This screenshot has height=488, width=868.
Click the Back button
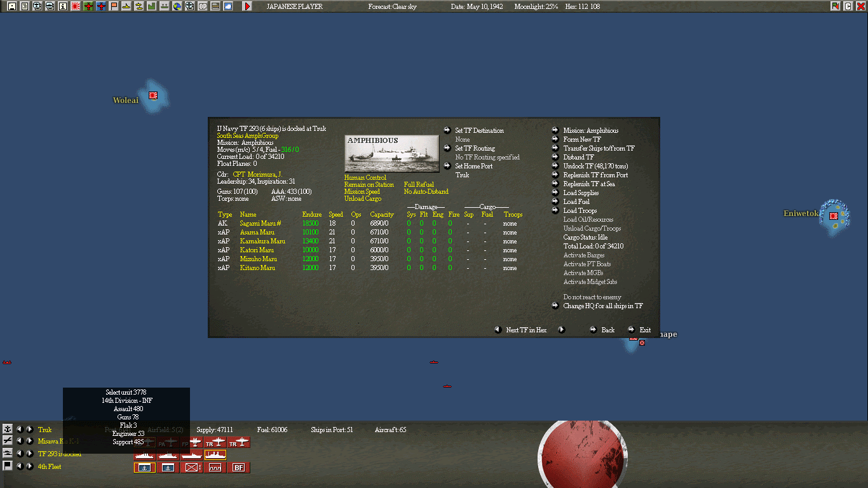608,330
